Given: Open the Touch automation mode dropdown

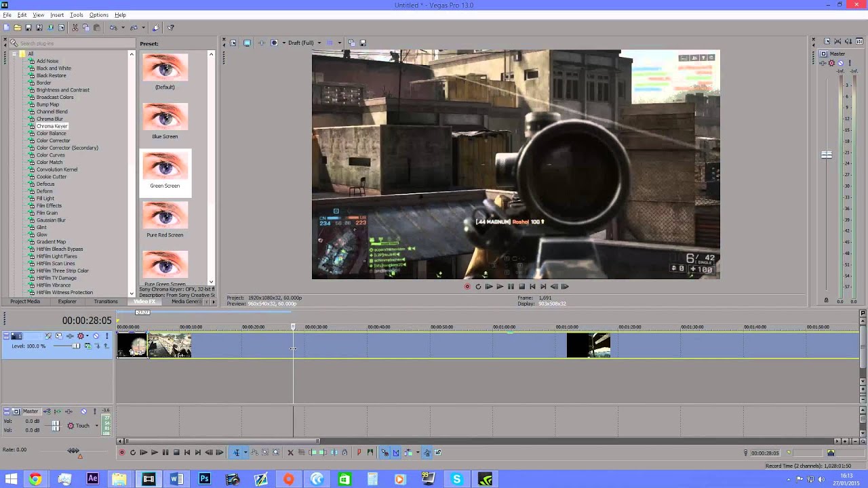Looking at the screenshot, I should [97, 426].
